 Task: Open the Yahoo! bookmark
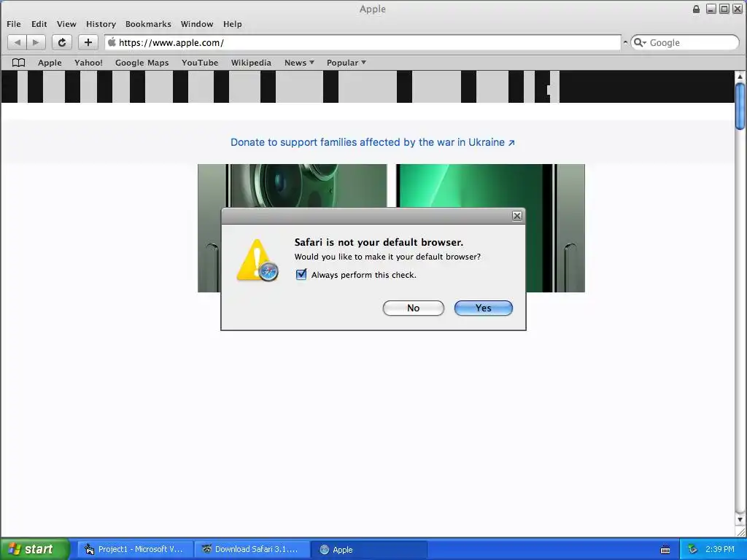[88, 63]
